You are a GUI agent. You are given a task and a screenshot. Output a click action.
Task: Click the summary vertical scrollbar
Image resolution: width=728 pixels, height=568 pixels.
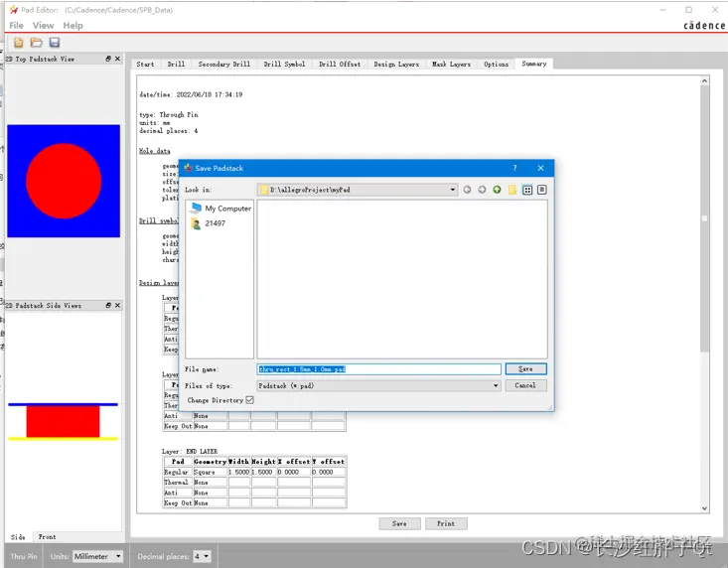705,218
